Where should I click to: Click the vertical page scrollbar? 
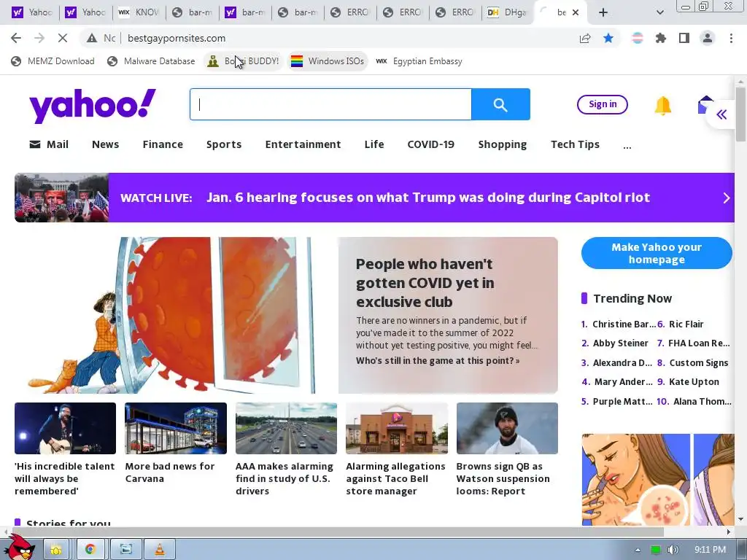pyautogui.click(x=740, y=114)
